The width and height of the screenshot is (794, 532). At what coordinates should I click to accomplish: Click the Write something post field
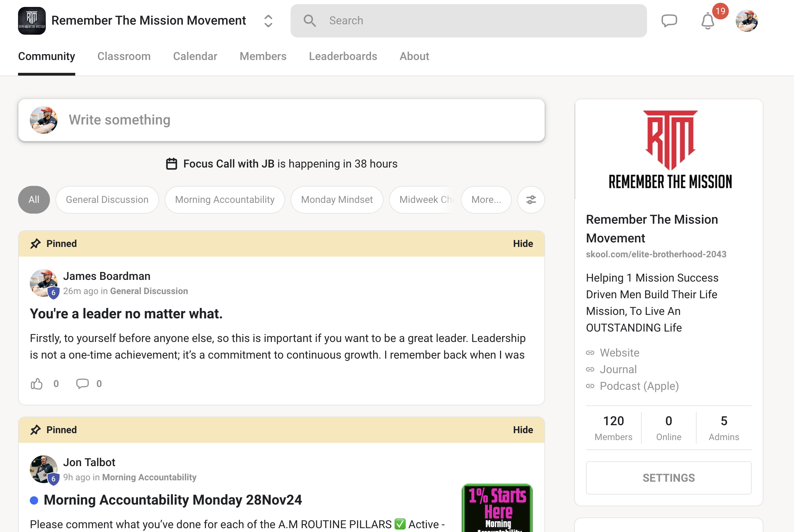pyautogui.click(x=281, y=120)
